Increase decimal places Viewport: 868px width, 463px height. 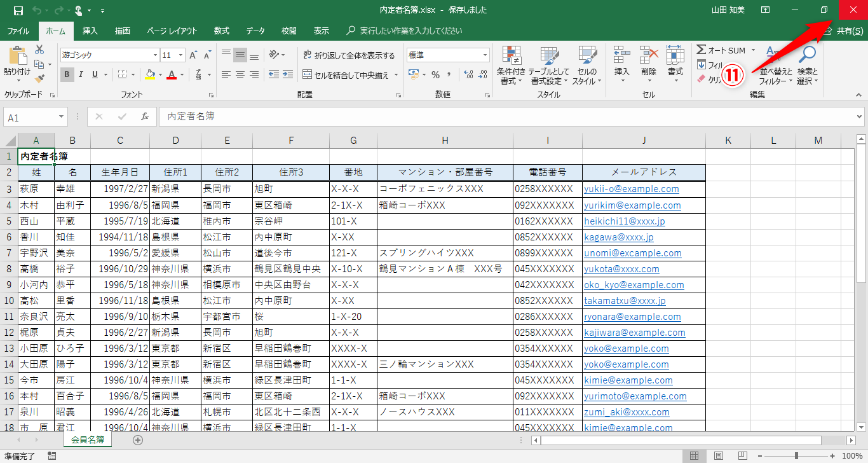point(469,74)
